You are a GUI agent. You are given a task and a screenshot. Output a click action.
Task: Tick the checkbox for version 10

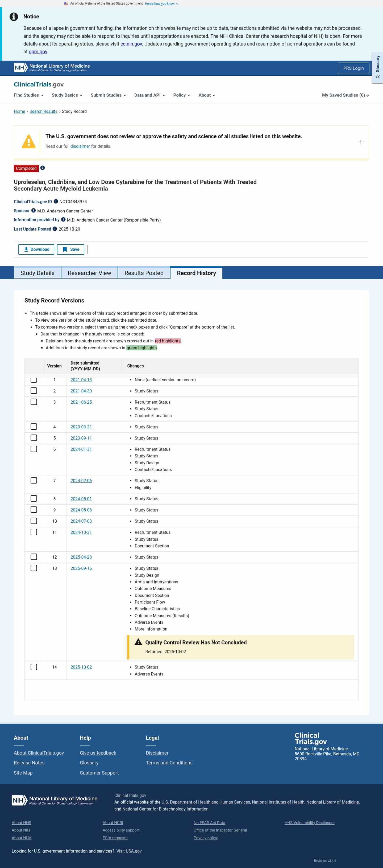point(34,521)
